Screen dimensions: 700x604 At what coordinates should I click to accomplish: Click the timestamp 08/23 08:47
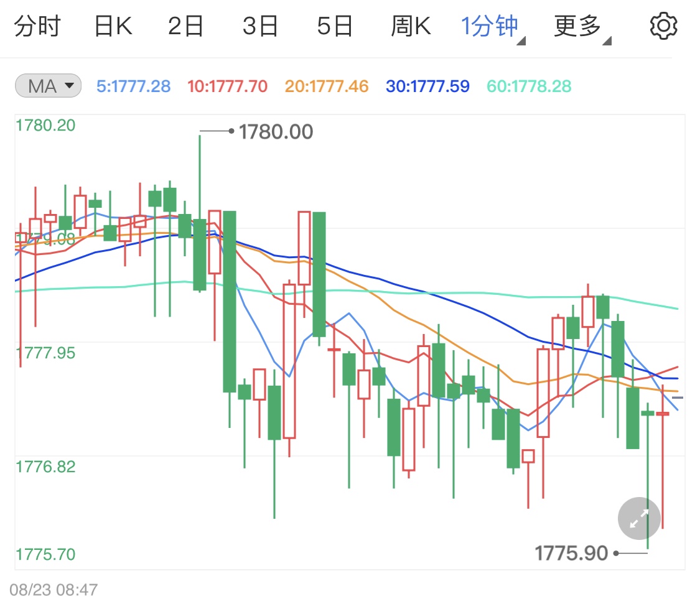click(x=54, y=590)
